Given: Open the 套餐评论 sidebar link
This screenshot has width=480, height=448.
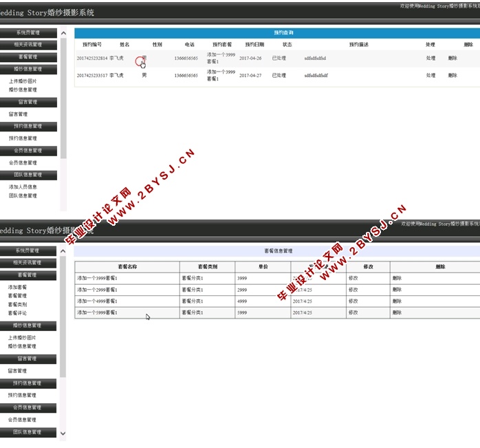Looking at the screenshot, I should tap(17, 313).
